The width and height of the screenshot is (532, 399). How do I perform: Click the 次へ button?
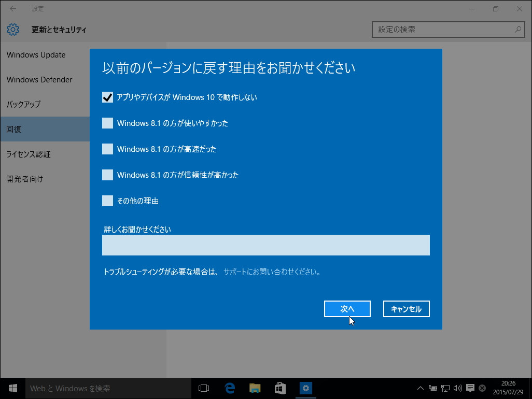point(347,308)
